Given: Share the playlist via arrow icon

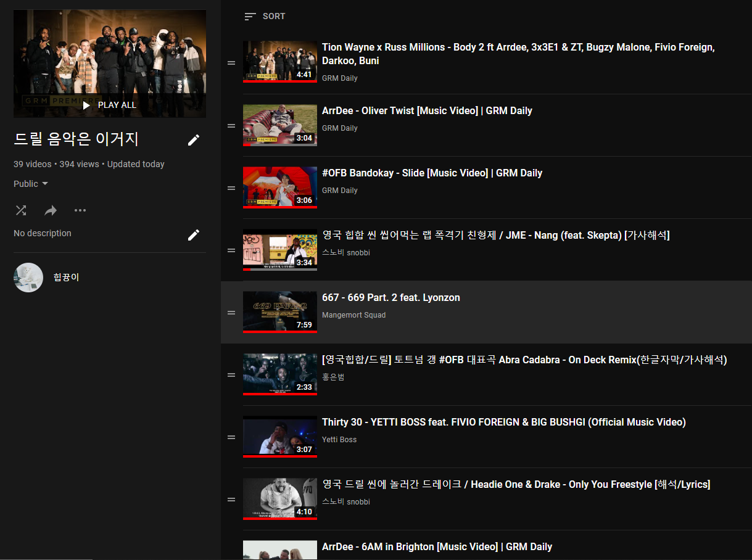Looking at the screenshot, I should (x=51, y=210).
